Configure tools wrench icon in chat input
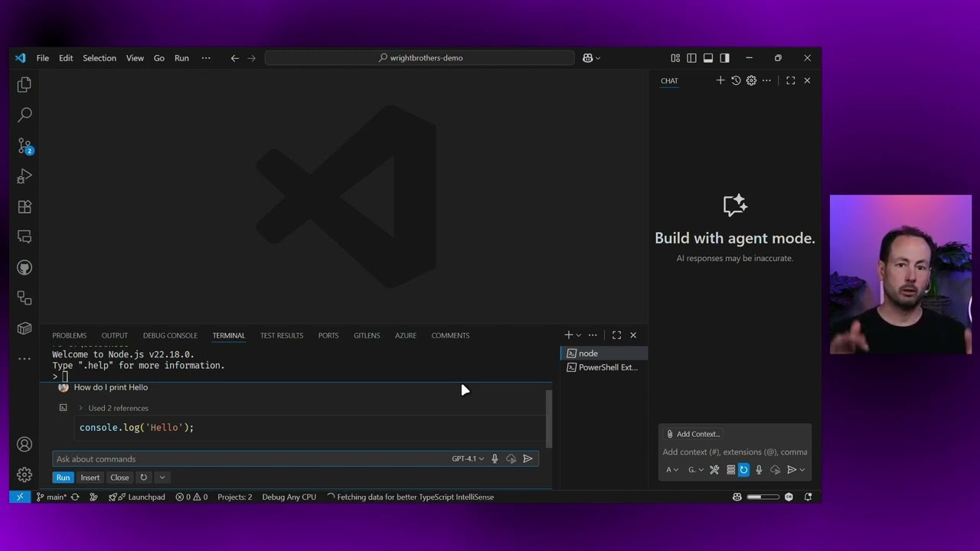Image resolution: width=980 pixels, height=551 pixels. [714, 470]
